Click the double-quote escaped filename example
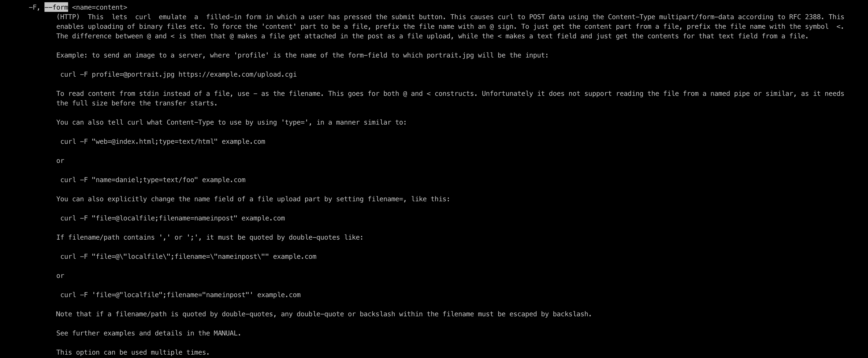Screen dimensions: 868x358 point(188,256)
